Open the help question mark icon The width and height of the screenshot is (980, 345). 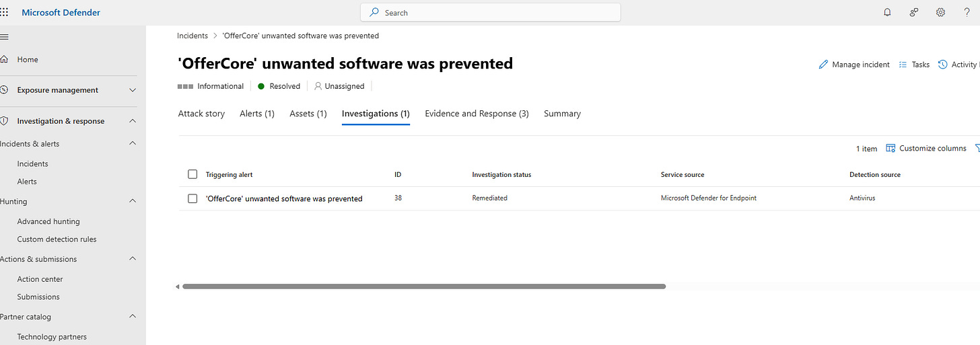(967, 12)
